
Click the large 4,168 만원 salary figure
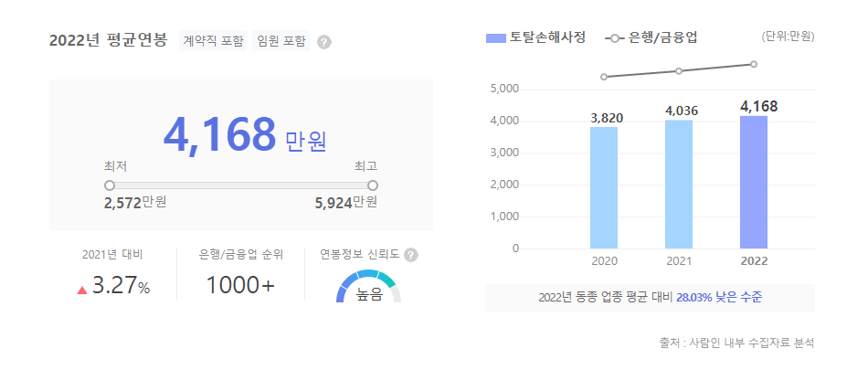click(x=245, y=135)
